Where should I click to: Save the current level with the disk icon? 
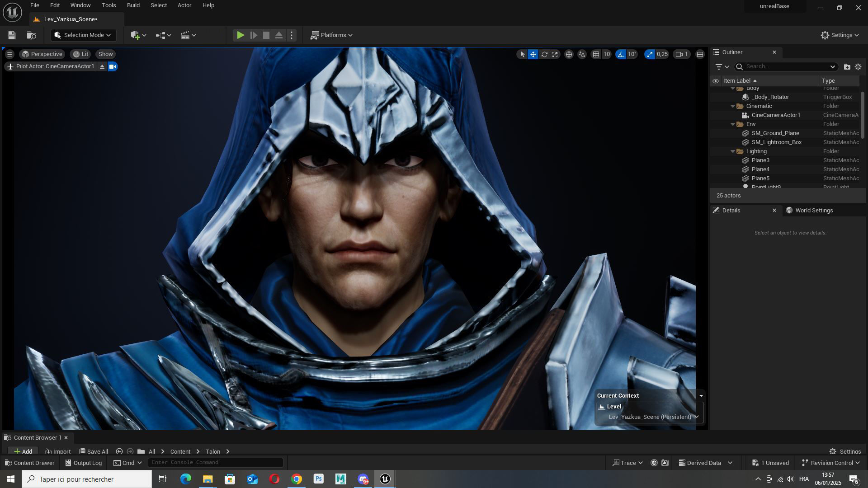coord(12,35)
